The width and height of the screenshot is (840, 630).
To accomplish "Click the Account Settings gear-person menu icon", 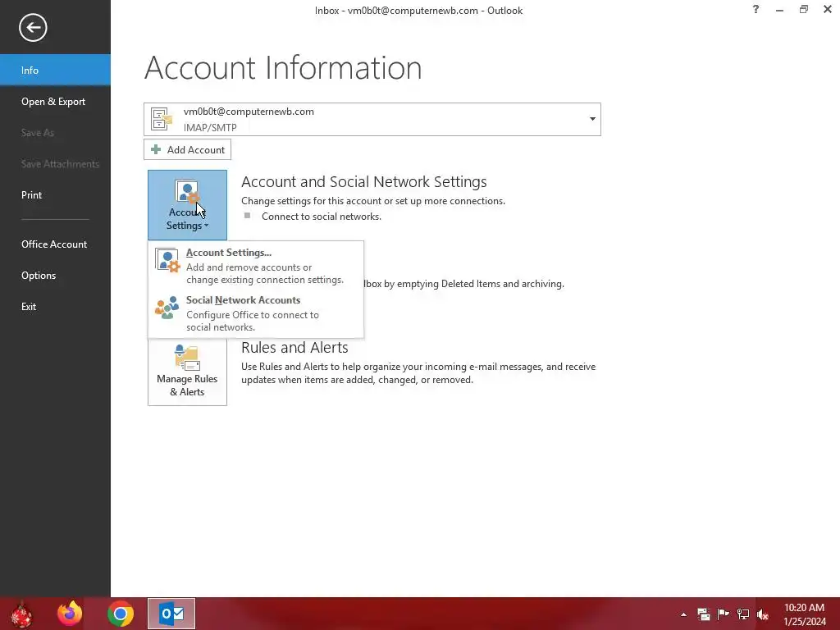I will 167,260.
